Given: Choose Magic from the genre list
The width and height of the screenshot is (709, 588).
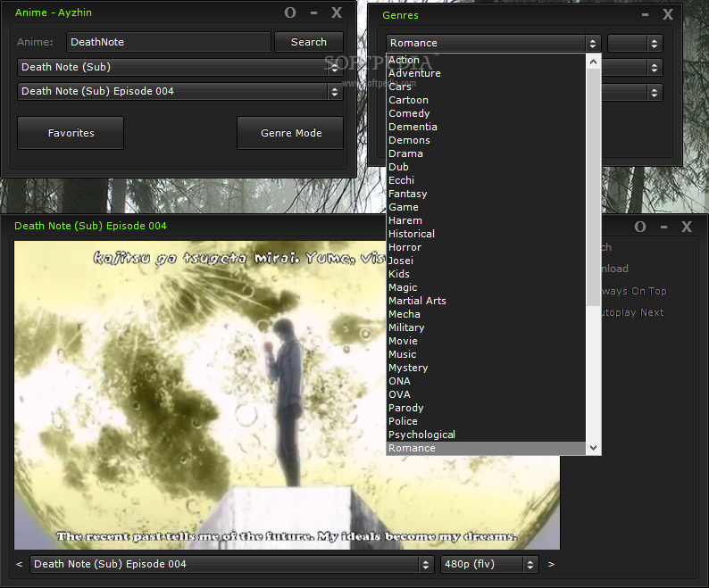Looking at the screenshot, I should (x=486, y=287).
